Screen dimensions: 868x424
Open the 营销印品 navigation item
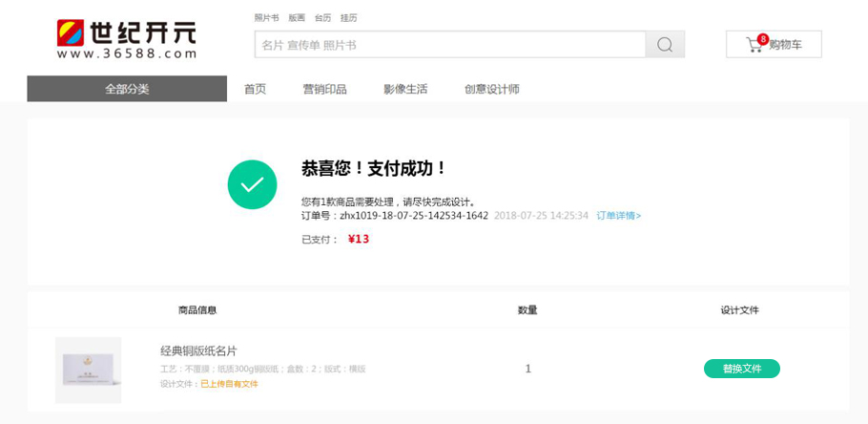pyautogui.click(x=324, y=89)
